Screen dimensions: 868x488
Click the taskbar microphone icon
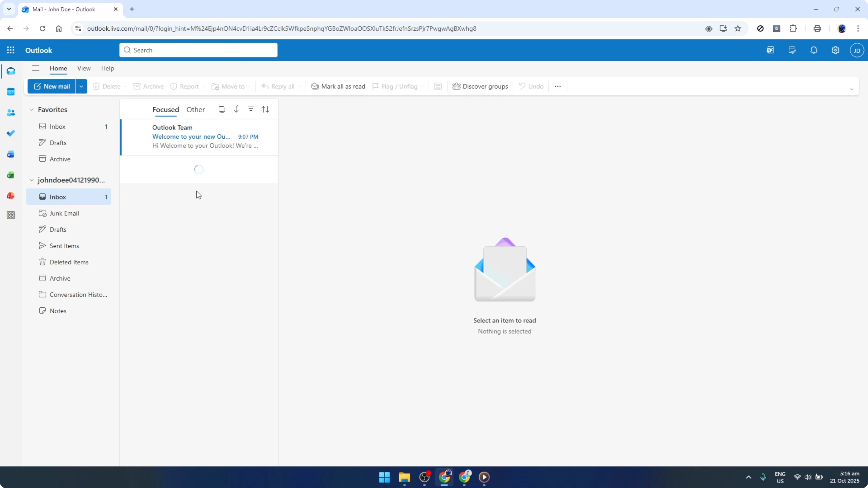pyautogui.click(x=763, y=477)
